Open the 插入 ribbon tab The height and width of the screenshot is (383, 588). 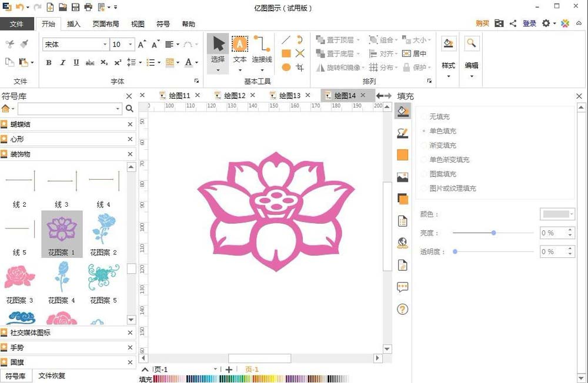[73, 24]
